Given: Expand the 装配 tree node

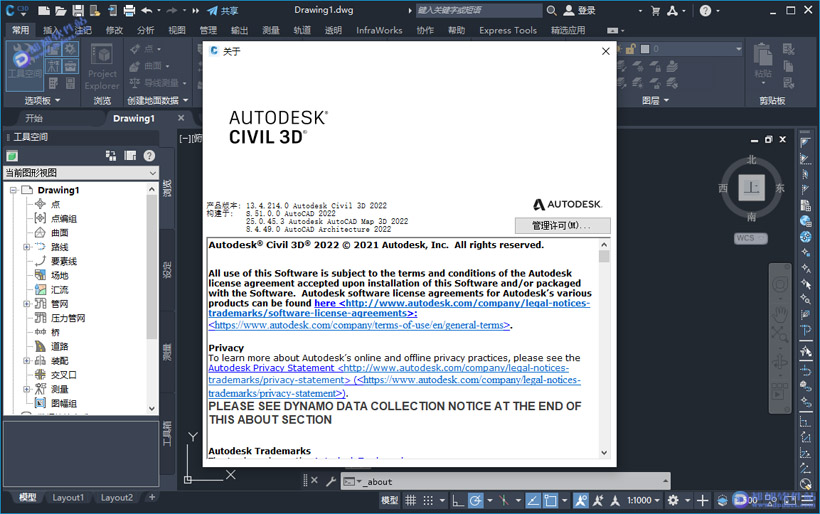Looking at the screenshot, I should coord(26,361).
